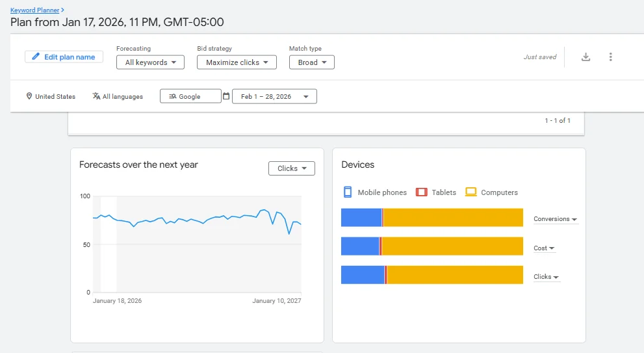
Task: Click the 100 y-axis label
Action: point(85,196)
